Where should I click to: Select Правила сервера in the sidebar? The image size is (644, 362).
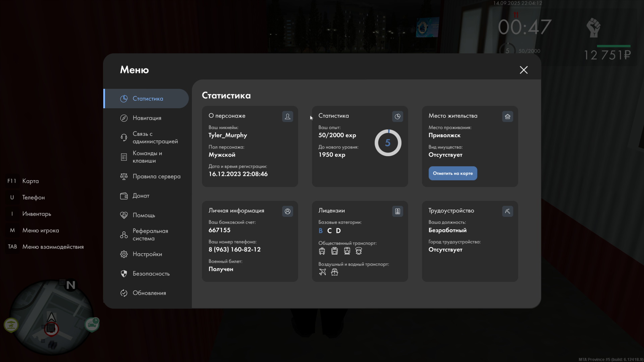pos(156,176)
